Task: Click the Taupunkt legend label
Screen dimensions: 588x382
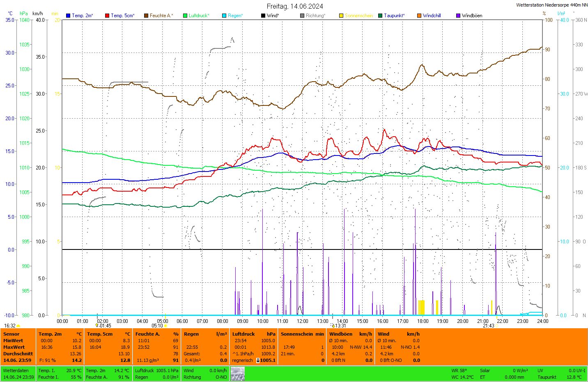Action: 394,16
